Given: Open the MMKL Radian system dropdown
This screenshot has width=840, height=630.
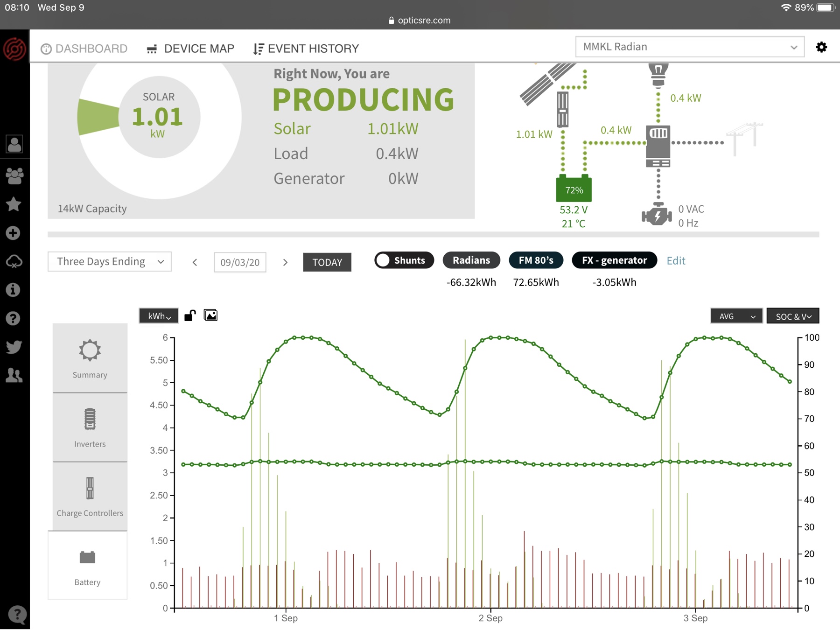Looking at the screenshot, I should click(x=689, y=47).
